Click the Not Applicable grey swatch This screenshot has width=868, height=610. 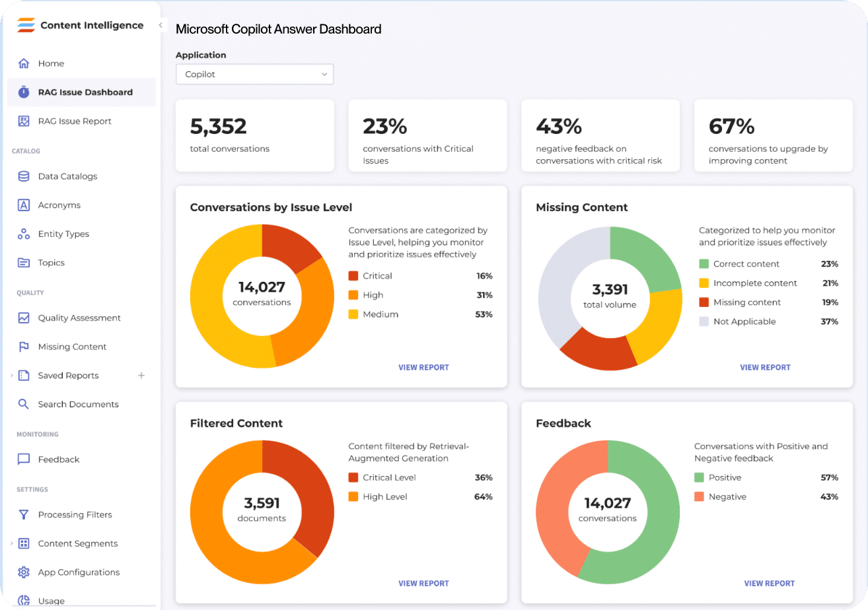point(704,322)
